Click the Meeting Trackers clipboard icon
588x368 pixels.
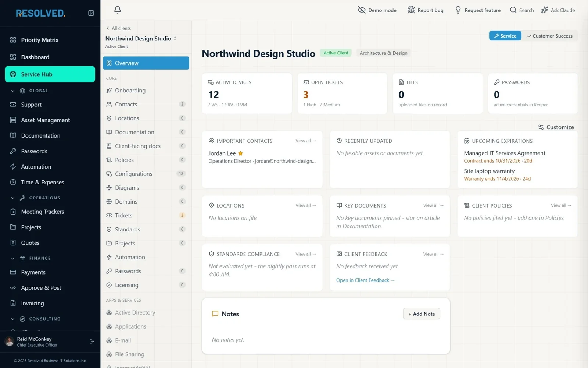coord(13,212)
